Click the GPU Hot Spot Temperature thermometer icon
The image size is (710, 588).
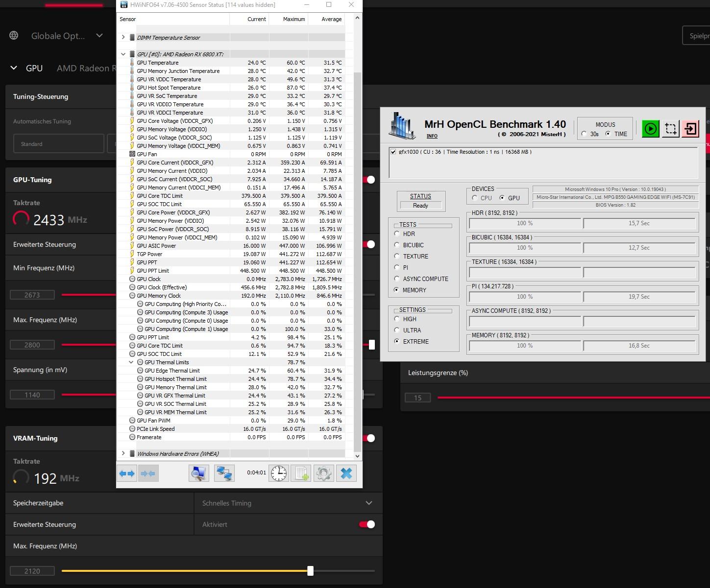pyautogui.click(x=132, y=88)
